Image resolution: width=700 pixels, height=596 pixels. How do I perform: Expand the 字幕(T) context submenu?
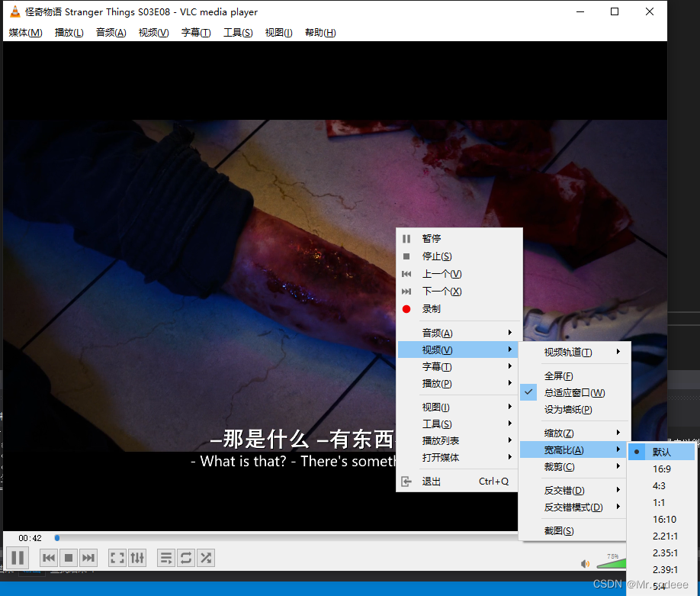point(458,367)
